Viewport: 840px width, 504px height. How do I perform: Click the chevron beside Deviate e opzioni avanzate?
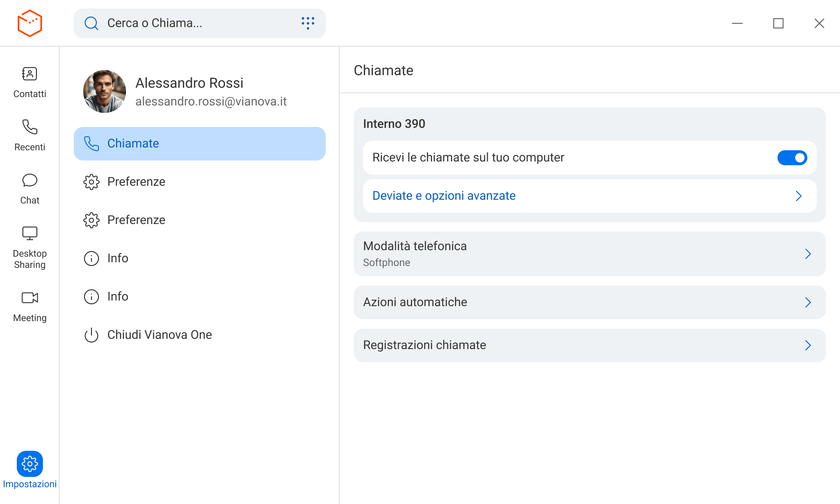click(798, 196)
